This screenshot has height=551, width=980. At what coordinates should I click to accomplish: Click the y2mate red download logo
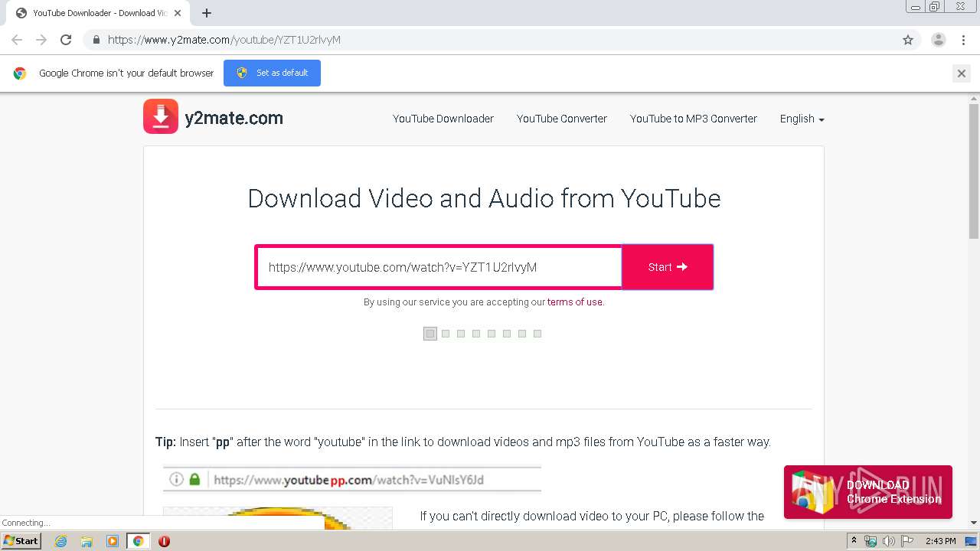point(161,116)
